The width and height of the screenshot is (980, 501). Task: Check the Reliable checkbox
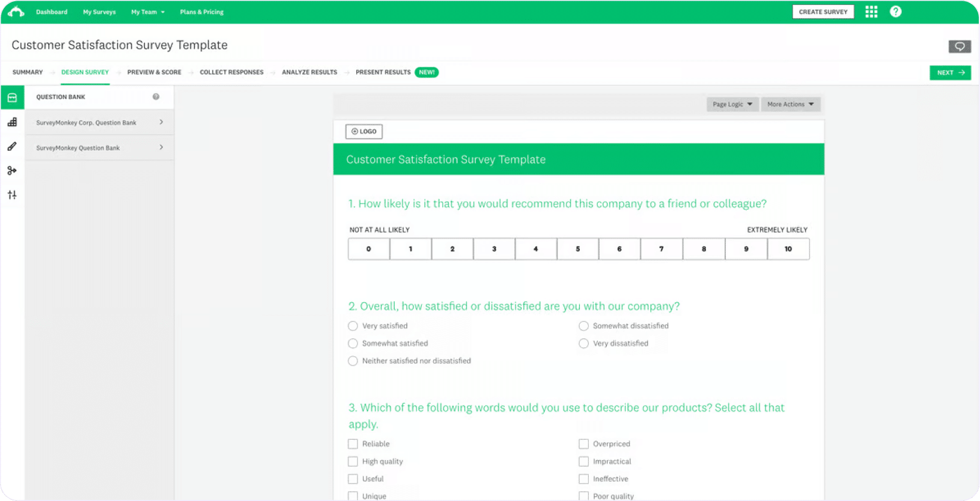point(353,444)
